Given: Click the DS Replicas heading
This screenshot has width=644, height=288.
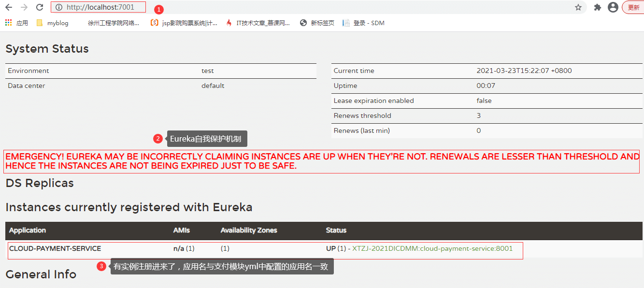Looking at the screenshot, I should click(40, 183).
